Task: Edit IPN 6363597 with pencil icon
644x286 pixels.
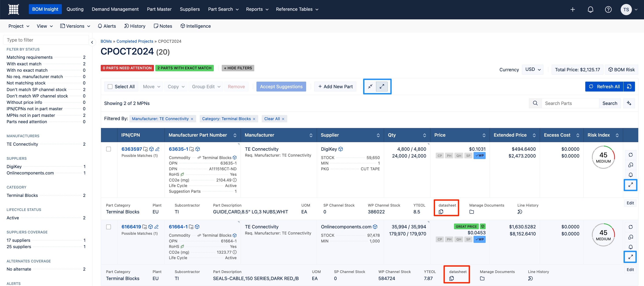Action: [x=157, y=149]
